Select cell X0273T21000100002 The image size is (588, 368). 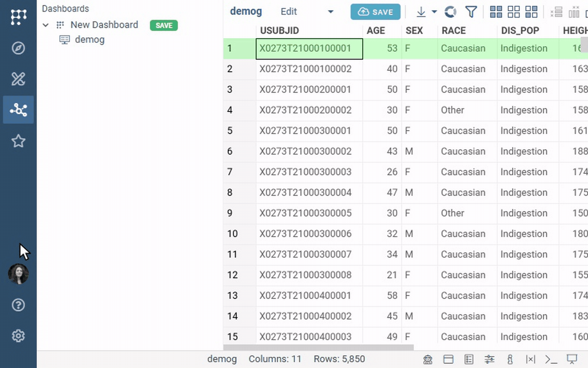click(x=309, y=69)
